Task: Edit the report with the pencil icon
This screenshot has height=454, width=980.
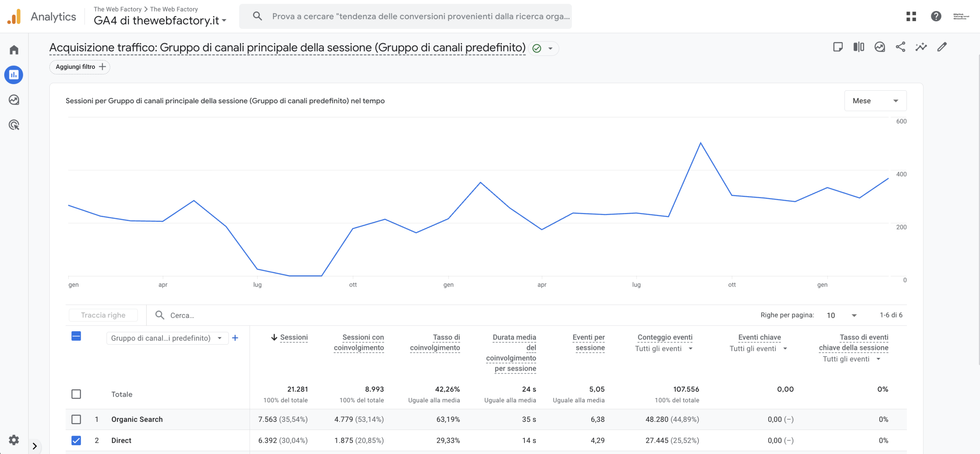Action: (942, 47)
